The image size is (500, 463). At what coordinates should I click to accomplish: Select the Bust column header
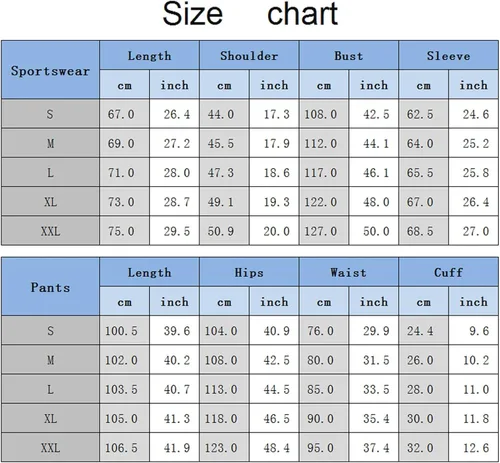click(x=349, y=55)
